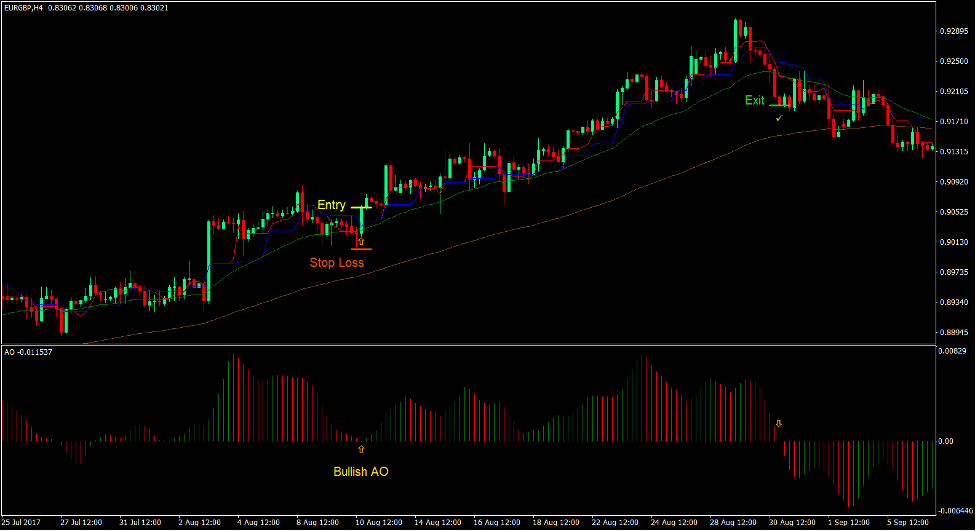Click the Entry text label
Viewport: 977px width, 531px height.
pos(331,205)
